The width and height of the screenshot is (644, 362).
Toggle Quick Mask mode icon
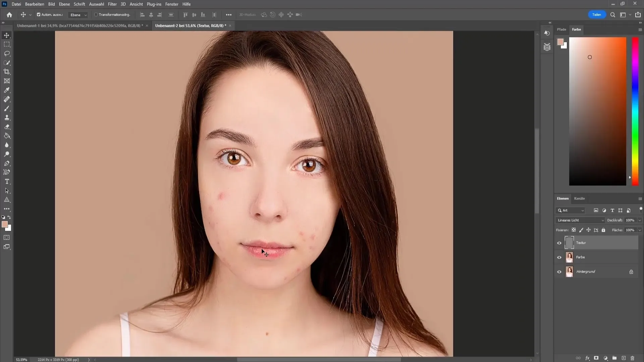(7, 238)
